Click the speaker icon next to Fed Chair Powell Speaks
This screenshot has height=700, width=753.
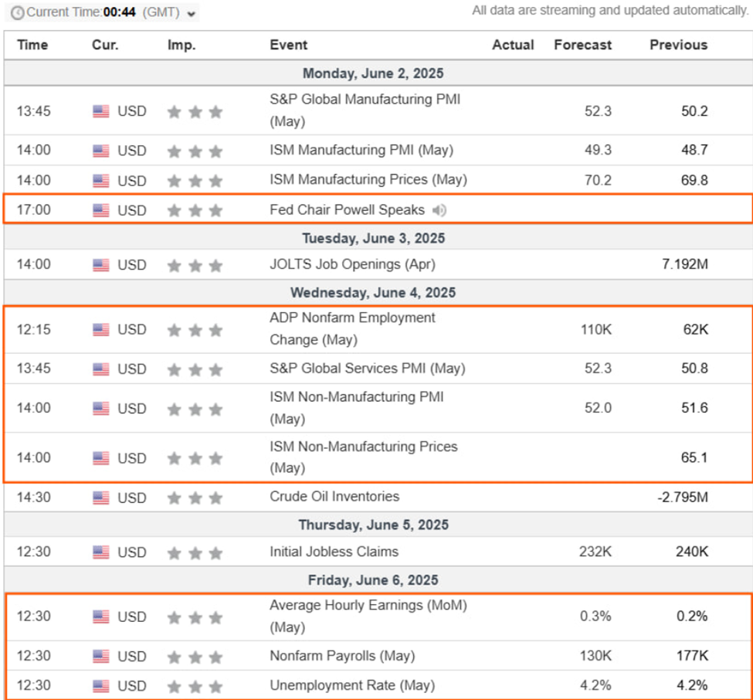click(x=439, y=210)
